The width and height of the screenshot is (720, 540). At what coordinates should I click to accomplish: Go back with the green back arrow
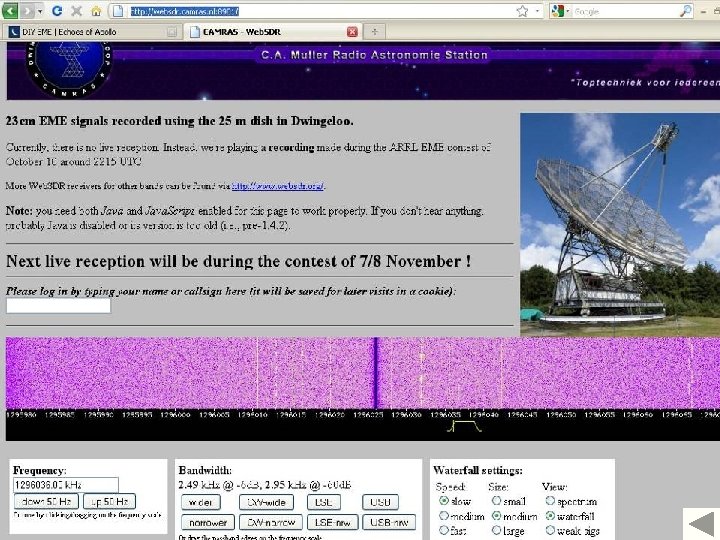[10, 10]
